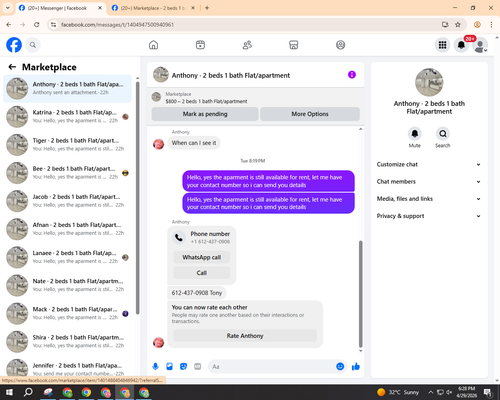Image resolution: width=500 pixels, height=400 pixels.
Task: Open a new browser tab with plus
Action: [x=207, y=8]
